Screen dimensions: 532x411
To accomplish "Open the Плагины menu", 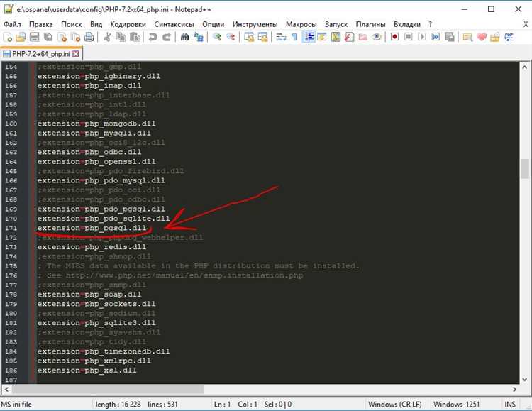I will [x=370, y=24].
